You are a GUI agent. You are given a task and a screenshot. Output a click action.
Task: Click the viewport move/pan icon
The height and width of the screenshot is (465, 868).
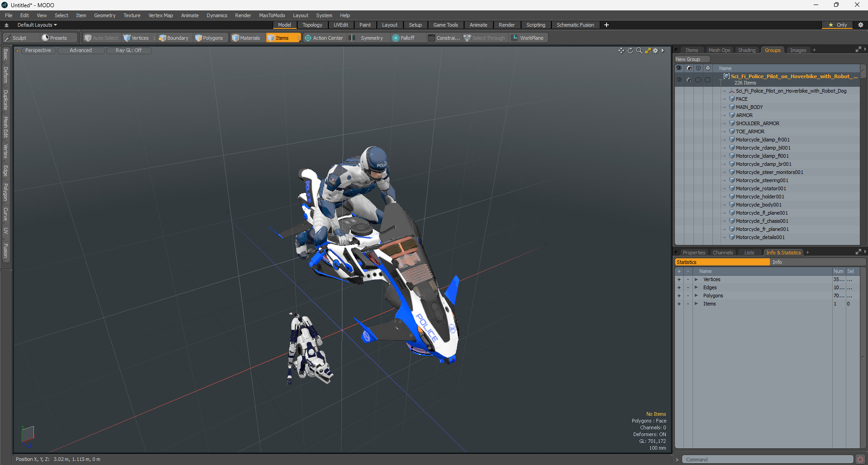pos(621,51)
